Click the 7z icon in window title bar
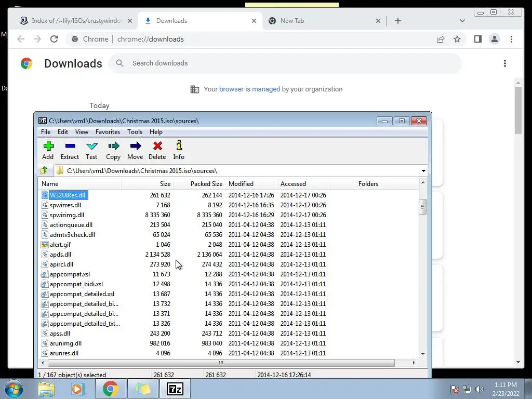532x399 pixels. [43, 121]
